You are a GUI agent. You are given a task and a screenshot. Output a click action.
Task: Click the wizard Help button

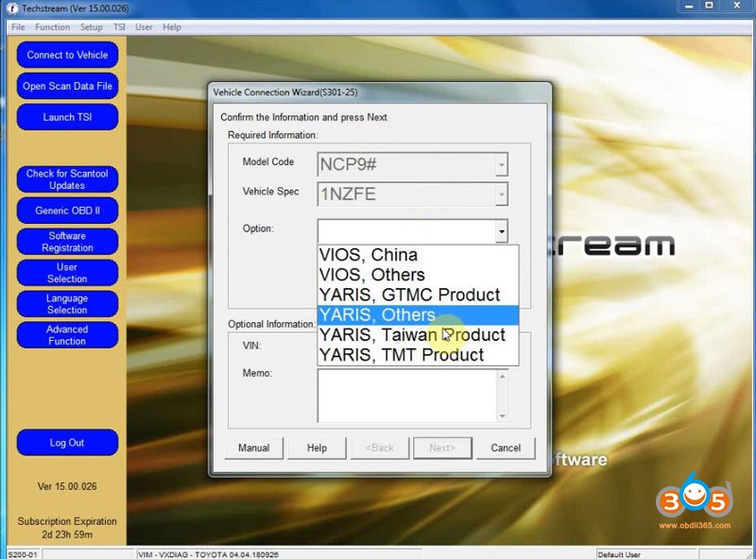[317, 448]
